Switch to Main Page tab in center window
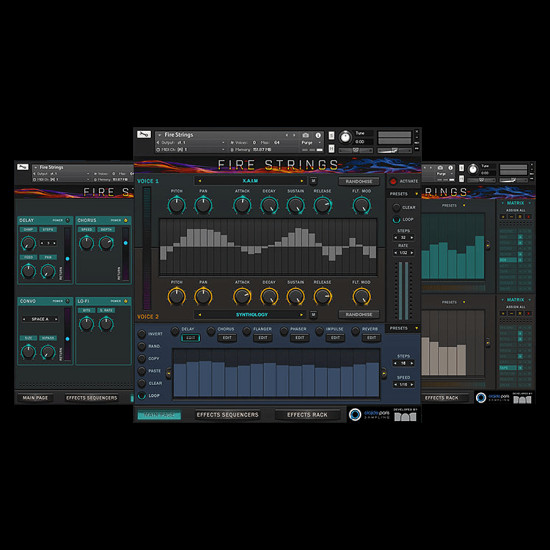The height and width of the screenshot is (550, 550). pos(159,415)
